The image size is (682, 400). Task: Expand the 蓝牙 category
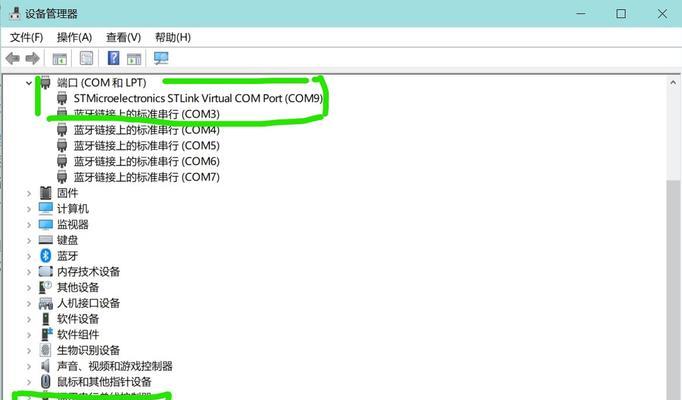pos(29,256)
